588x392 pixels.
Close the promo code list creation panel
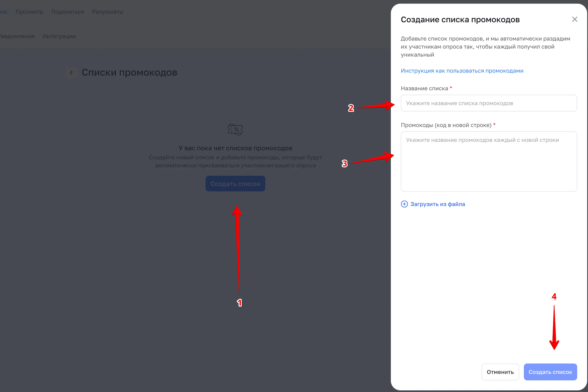(575, 19)
